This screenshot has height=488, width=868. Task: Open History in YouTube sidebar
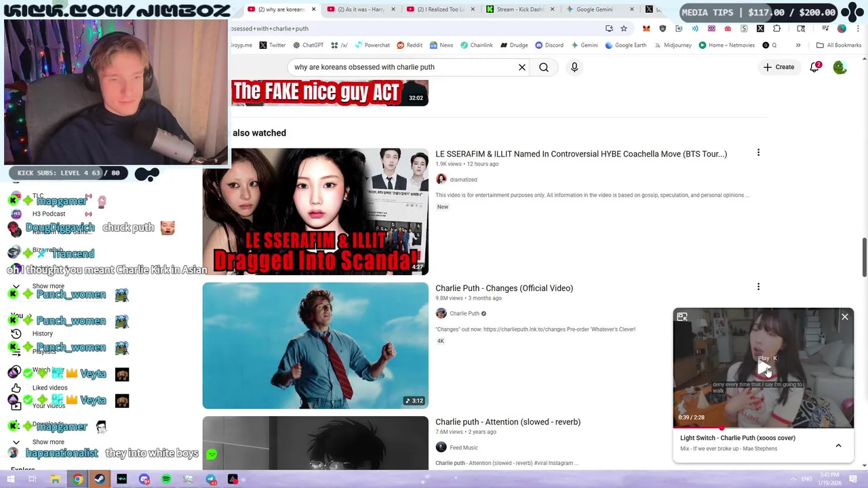42,333
